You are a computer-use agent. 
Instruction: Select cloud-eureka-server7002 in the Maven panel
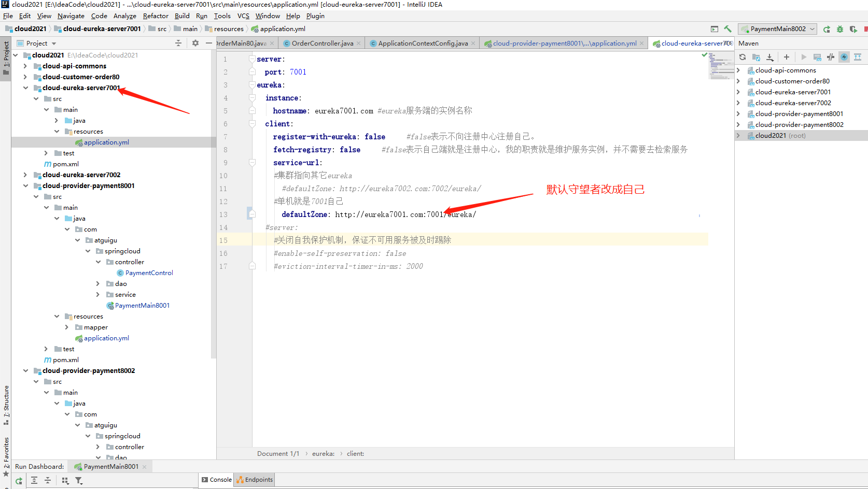793,103
